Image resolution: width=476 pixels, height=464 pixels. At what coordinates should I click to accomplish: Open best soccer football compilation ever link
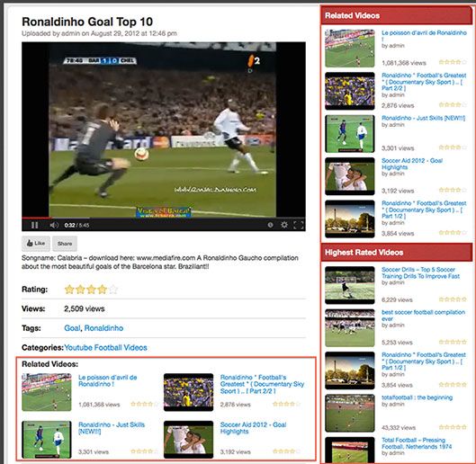(x=423, y=316)
